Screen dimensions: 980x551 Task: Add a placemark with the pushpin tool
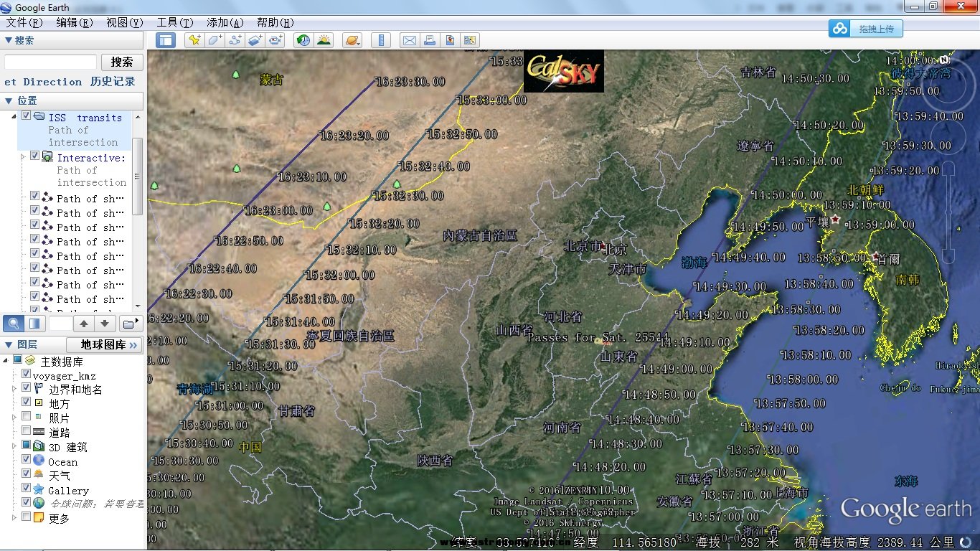point(194,40)
